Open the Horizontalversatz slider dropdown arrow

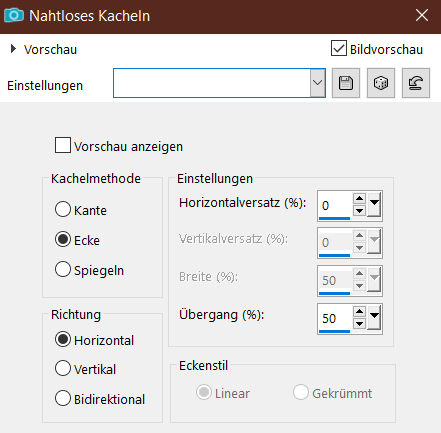tap(374, 205)
